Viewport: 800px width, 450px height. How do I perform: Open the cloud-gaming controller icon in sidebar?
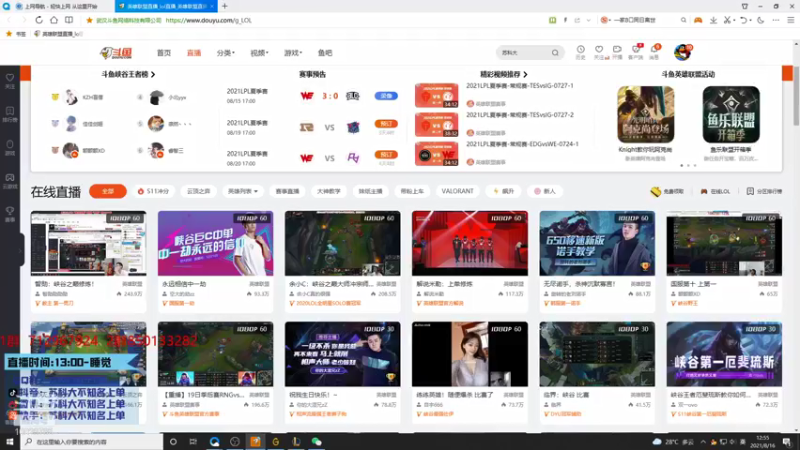point(10,180)
